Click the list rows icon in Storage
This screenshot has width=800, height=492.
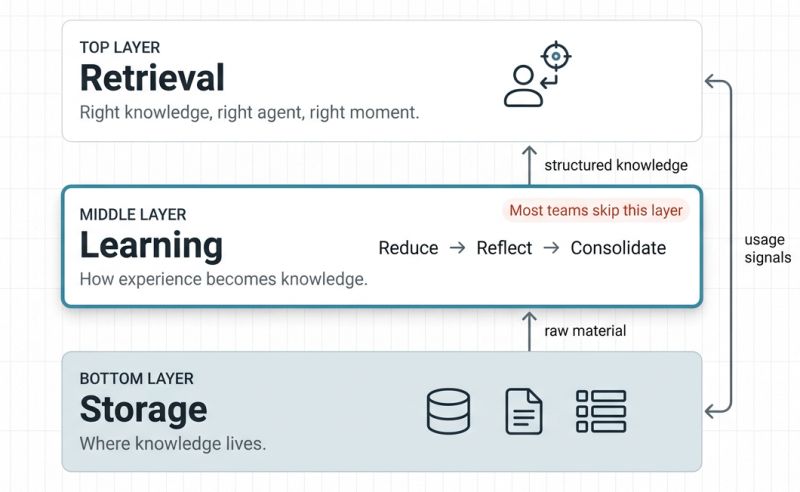point(601,411)
